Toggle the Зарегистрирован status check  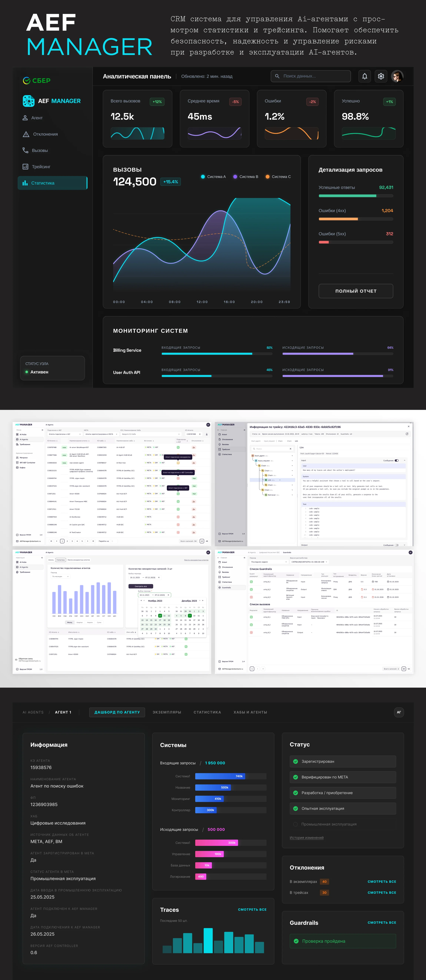point(296,761)
